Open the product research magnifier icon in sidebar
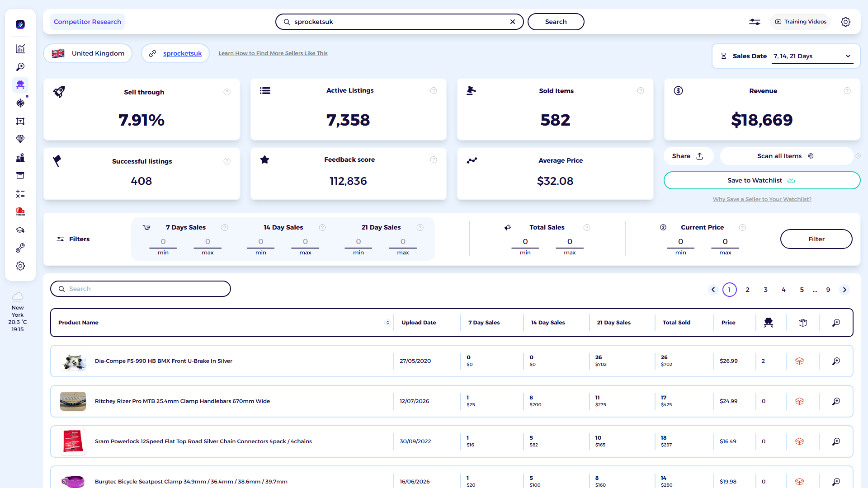This screenshot has height=488, width=868. 20,67
